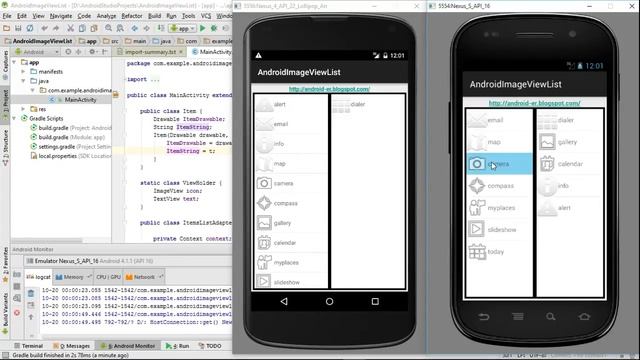This screenshot has height=360, width=640.
Task: Open the Android project view selector
Action: 36,52
